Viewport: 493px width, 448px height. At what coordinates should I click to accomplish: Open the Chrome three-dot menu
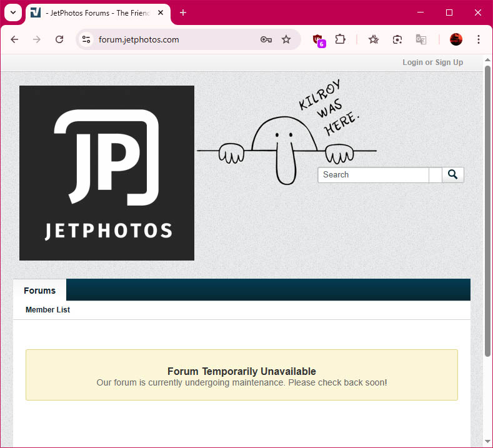(x=479, y=39)
